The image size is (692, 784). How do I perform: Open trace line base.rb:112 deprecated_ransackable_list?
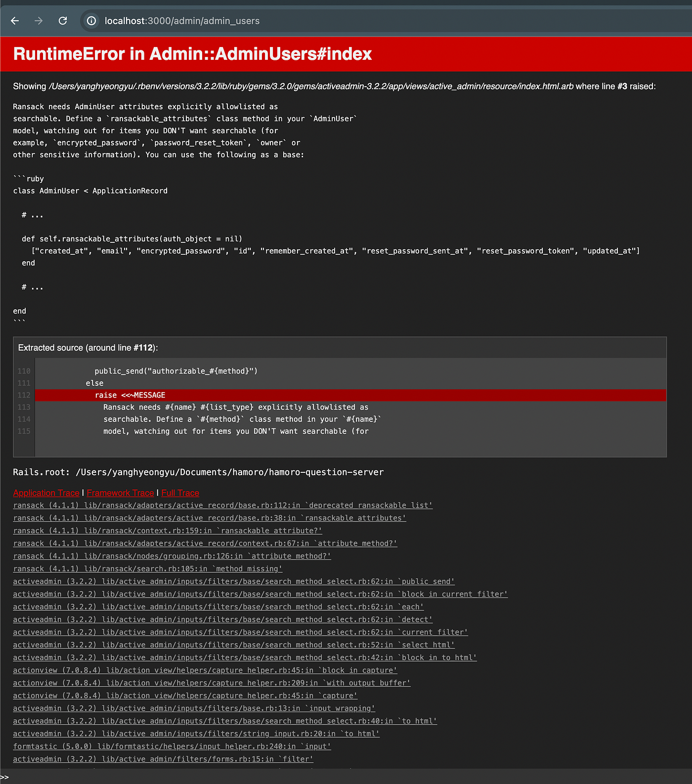[x=223, y=505]
